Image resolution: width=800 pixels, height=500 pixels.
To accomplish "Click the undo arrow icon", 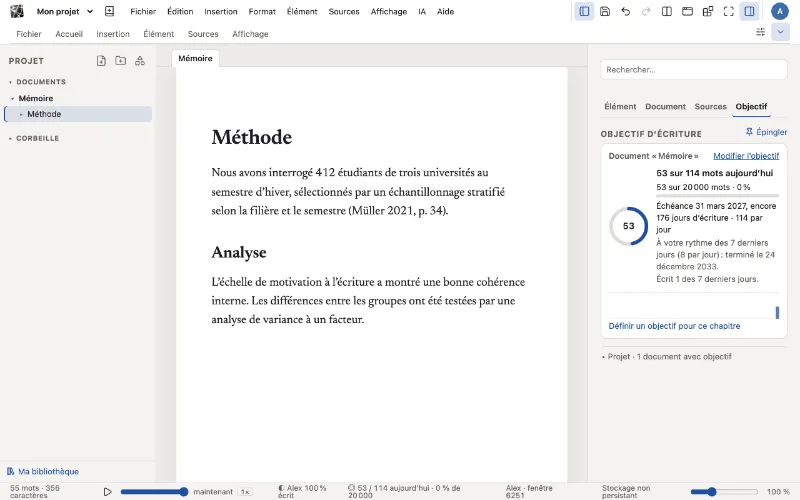I will [626, 11].
